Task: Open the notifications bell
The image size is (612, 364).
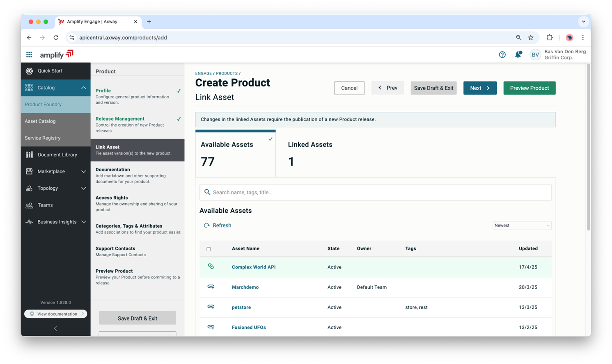Action: click(x=518, y=55)
